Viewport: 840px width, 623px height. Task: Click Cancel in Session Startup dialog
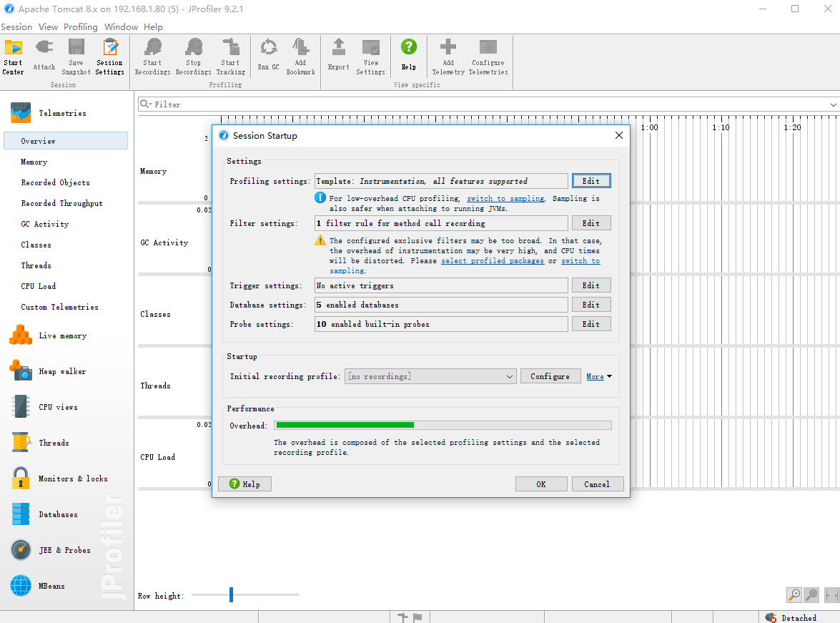(x=598, y=484)
